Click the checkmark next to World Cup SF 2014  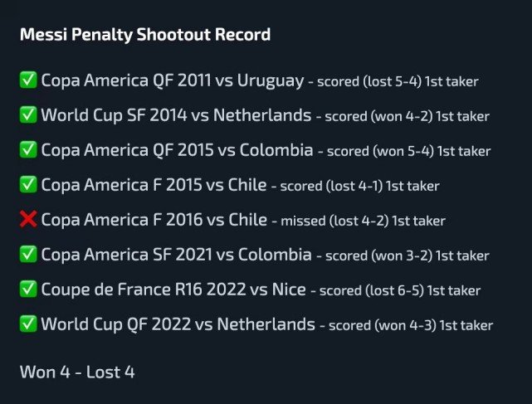click(x=28, y=114)
